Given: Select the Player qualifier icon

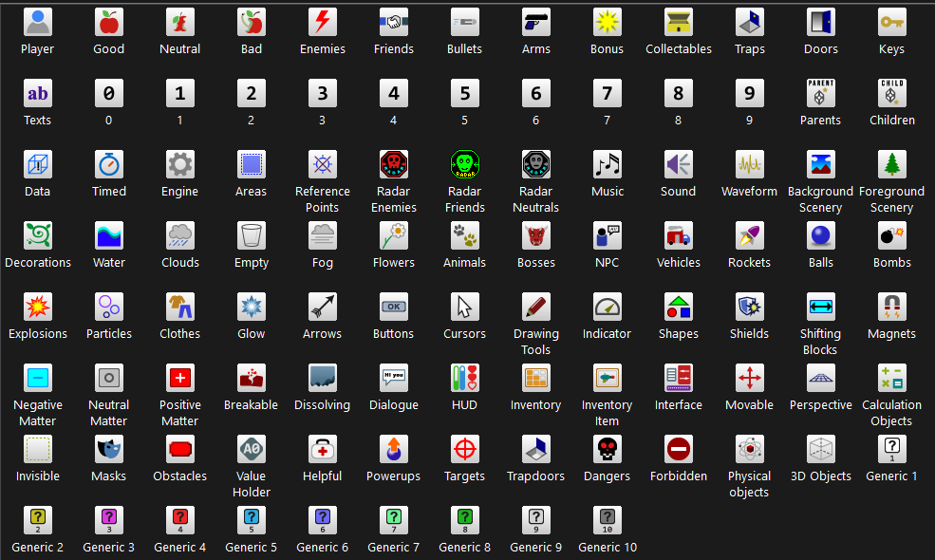Looking at the screenshot, I should tap(38, 23).
